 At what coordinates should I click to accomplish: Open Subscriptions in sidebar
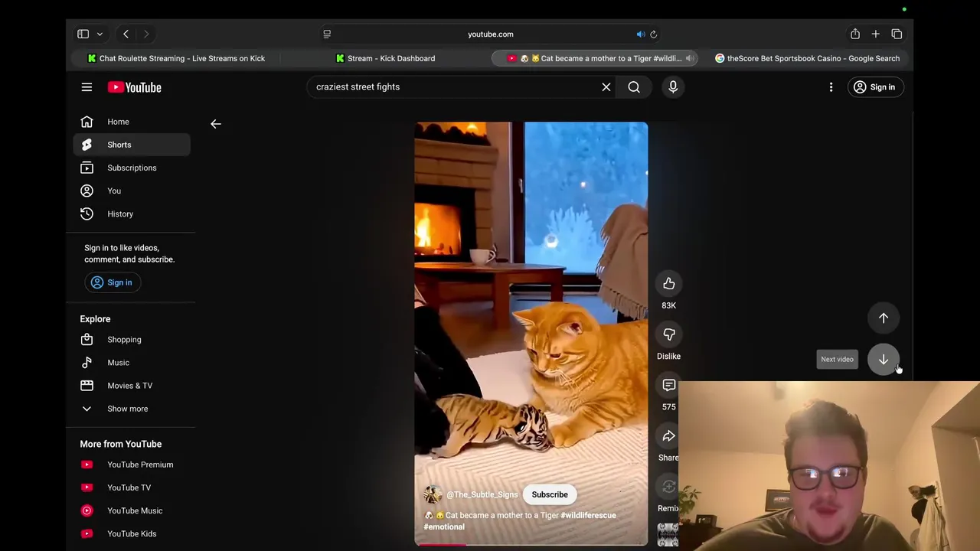click(x=132, y=168)
